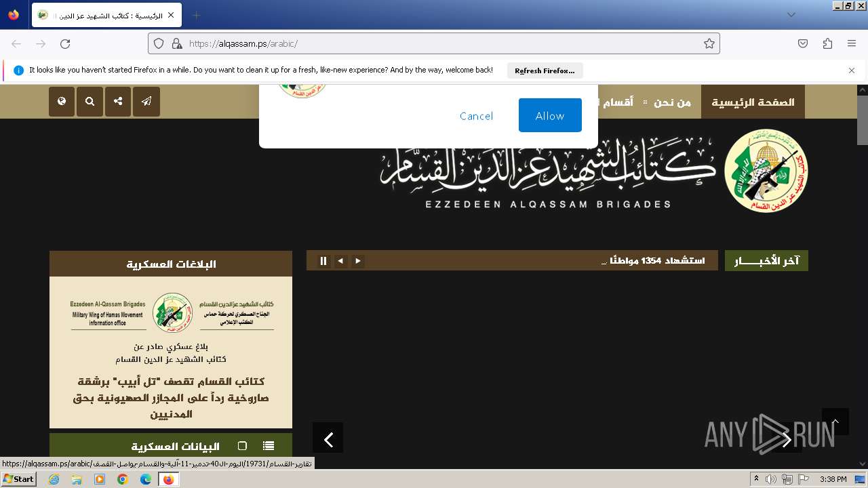Pause the news ticker
Image resolution: width=868 pixels, height=488 pixels.
click(x=323, y=261)
